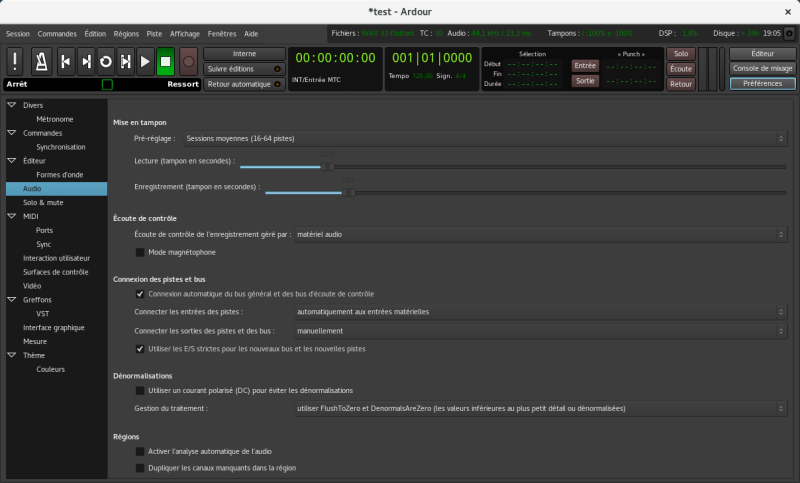Toggle the checkbox next to Arrêt
Screen dimensions: 800x483
[107, 85]
